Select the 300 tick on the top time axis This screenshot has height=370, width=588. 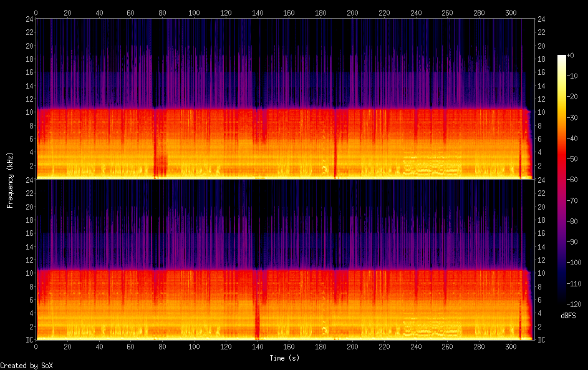(511, 12)
